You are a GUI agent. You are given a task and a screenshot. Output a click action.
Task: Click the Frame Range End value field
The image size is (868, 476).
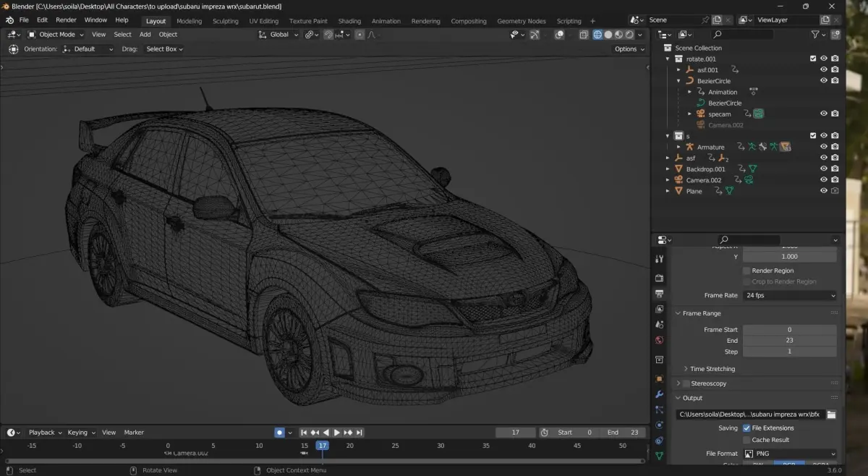pos(789,341)
